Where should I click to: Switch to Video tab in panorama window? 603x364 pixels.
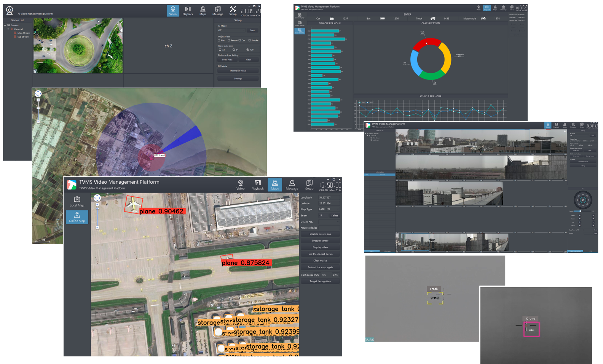(x=548, y=125)
